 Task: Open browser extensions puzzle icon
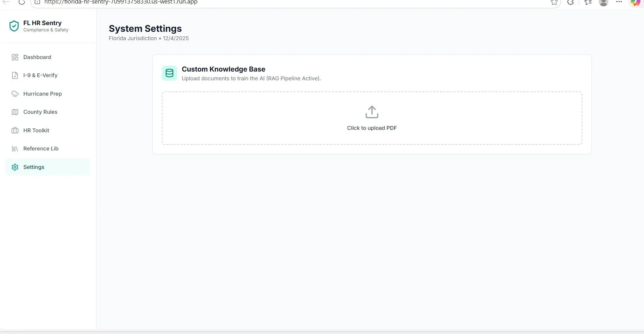570,2
